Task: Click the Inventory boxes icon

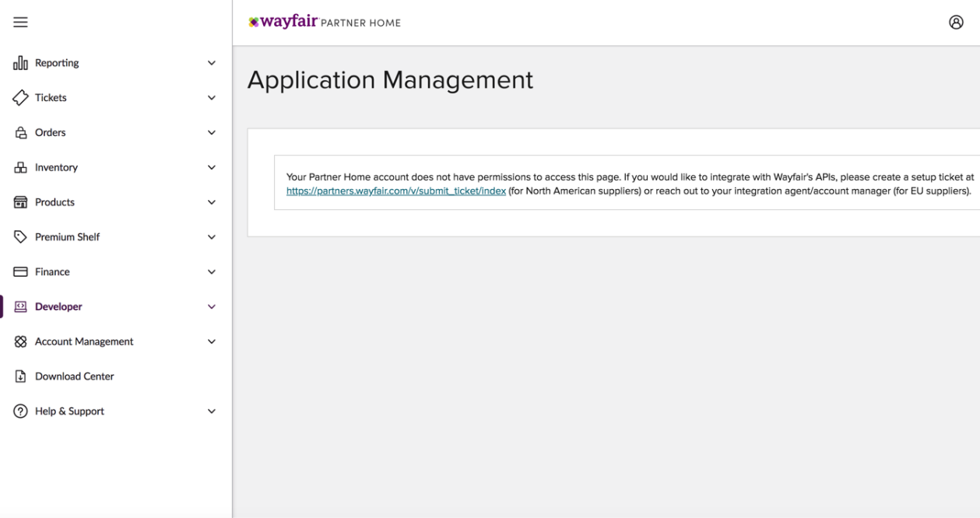Action: pyautogui.click(x=20, y=168)
